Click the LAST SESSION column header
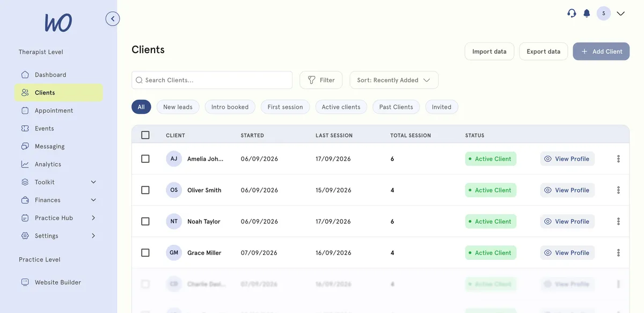This screenshot has width=644, height=313. click(x=334, y=136)
